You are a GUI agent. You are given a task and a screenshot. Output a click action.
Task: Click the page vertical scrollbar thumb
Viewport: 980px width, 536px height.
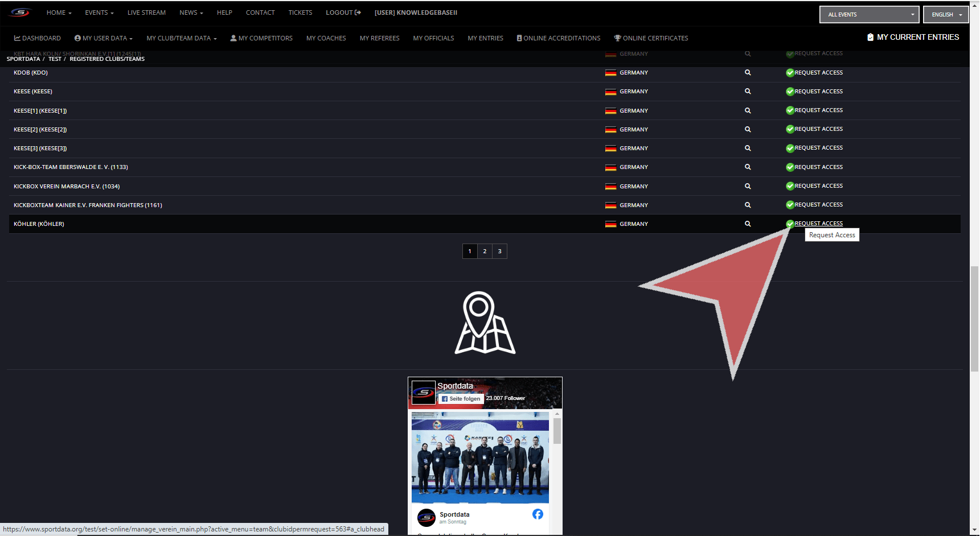click(974, 319)
